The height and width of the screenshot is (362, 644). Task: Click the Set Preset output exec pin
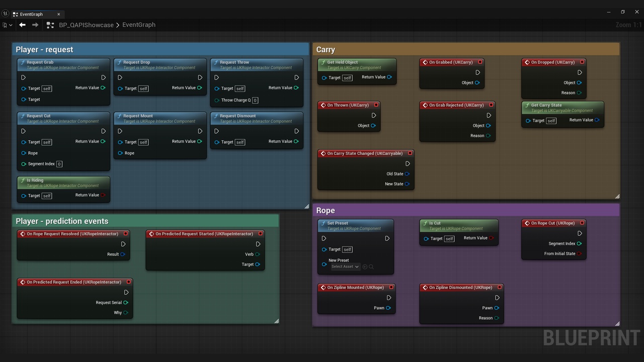[387, 238]
